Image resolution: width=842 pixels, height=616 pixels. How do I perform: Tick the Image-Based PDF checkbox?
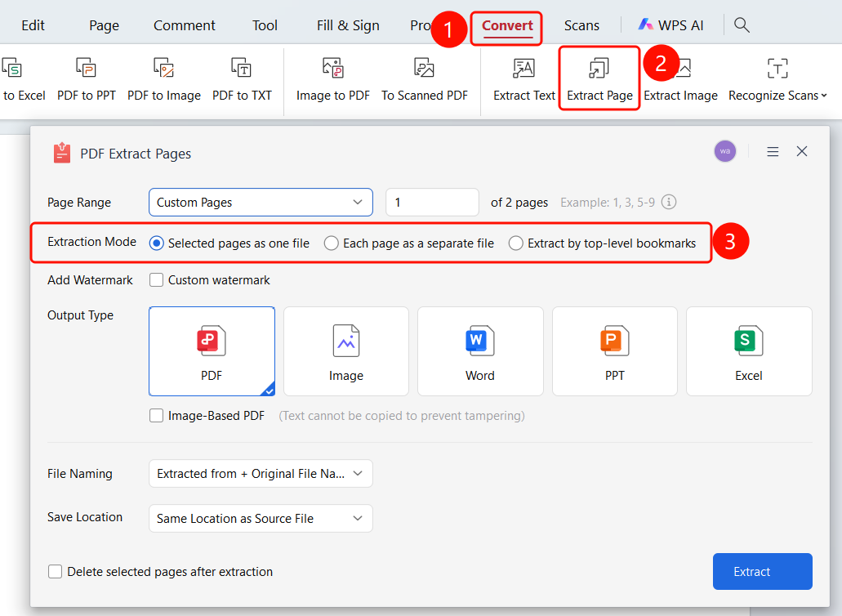(156, 416)
